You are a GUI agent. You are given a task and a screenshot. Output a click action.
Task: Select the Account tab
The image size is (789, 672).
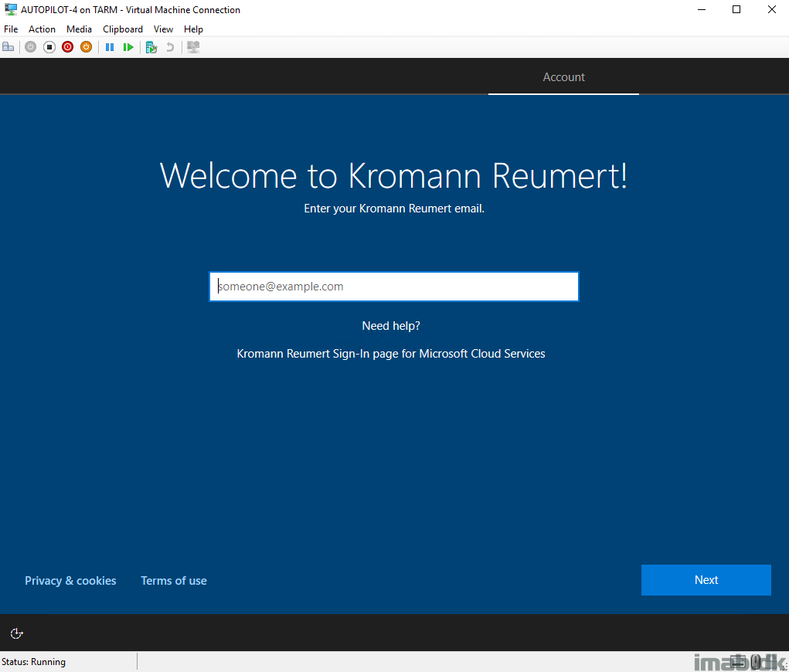(x=563, y=77)
